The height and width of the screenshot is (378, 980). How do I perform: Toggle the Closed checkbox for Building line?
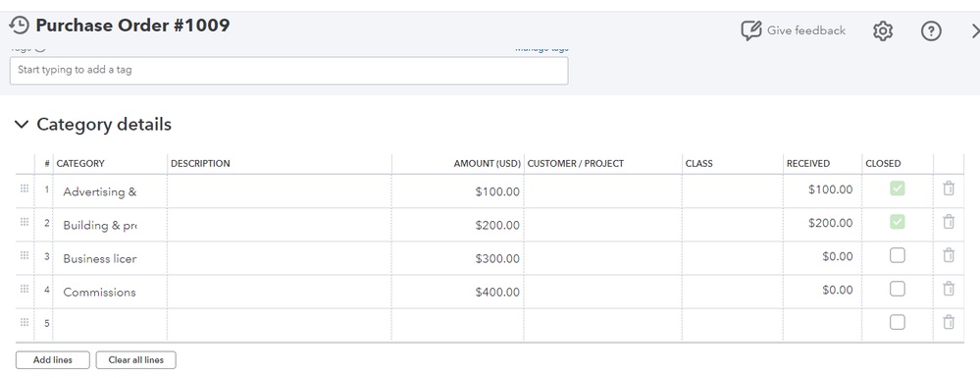point(897,222)
